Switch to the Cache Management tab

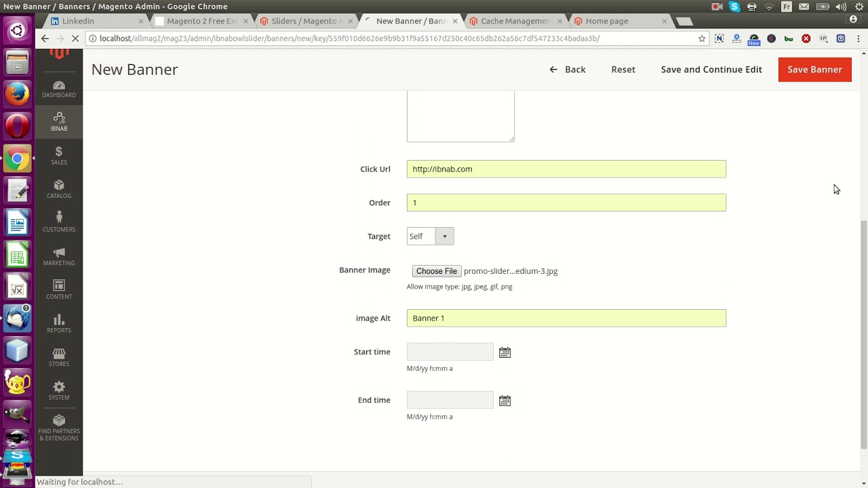pos(515,21)
